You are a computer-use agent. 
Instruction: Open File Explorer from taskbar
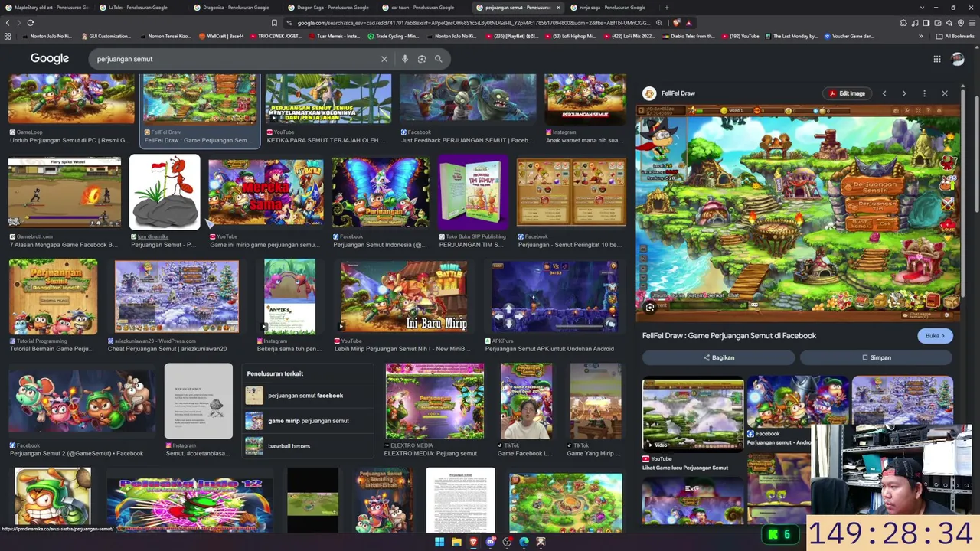pyautogui.click(x=456, y=542)
